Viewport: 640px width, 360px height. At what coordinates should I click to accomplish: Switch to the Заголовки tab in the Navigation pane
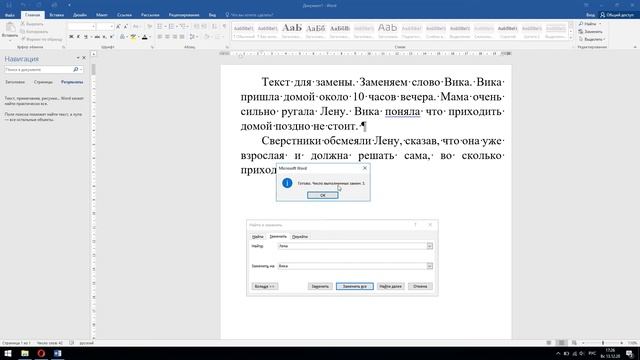pyautogui.click(x=15, y=82)
